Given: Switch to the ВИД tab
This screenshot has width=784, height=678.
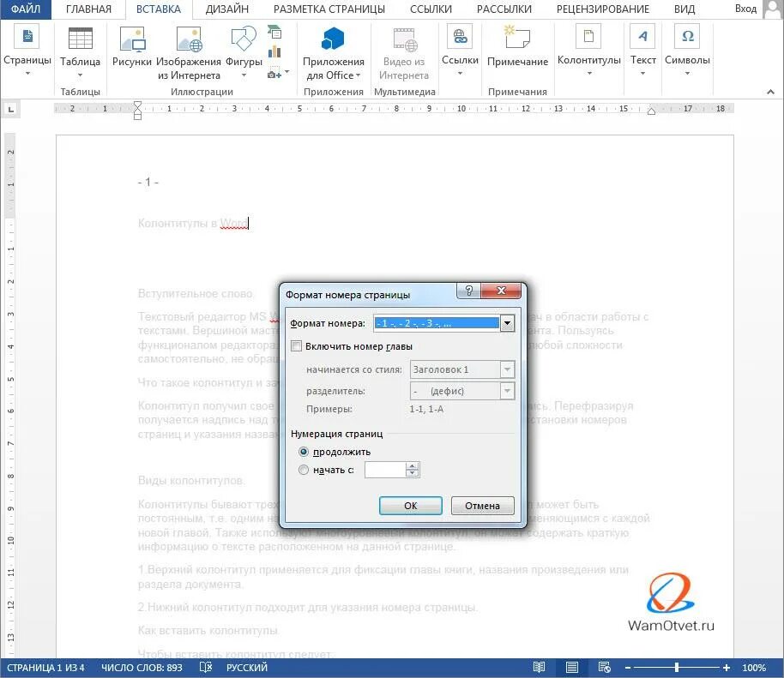Looking at the screenshot, I should 684,9.
